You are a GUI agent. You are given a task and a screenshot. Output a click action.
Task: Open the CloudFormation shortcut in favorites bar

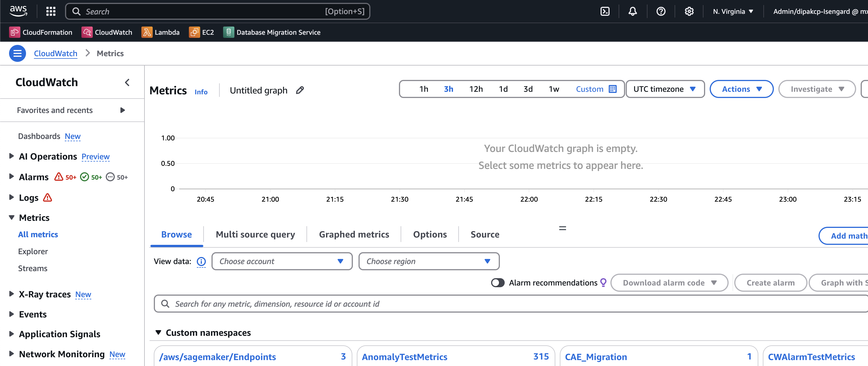(x=41, y=32)
